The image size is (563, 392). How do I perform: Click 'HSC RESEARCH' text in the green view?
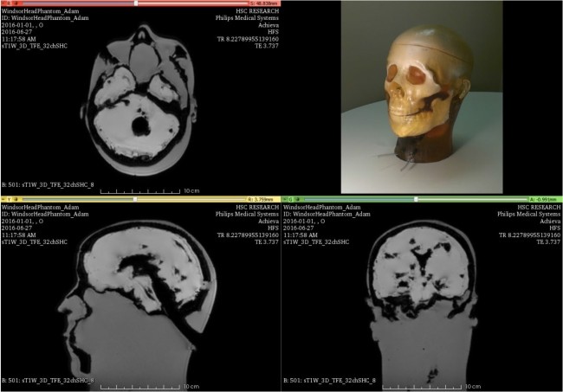tap(539, 208)
